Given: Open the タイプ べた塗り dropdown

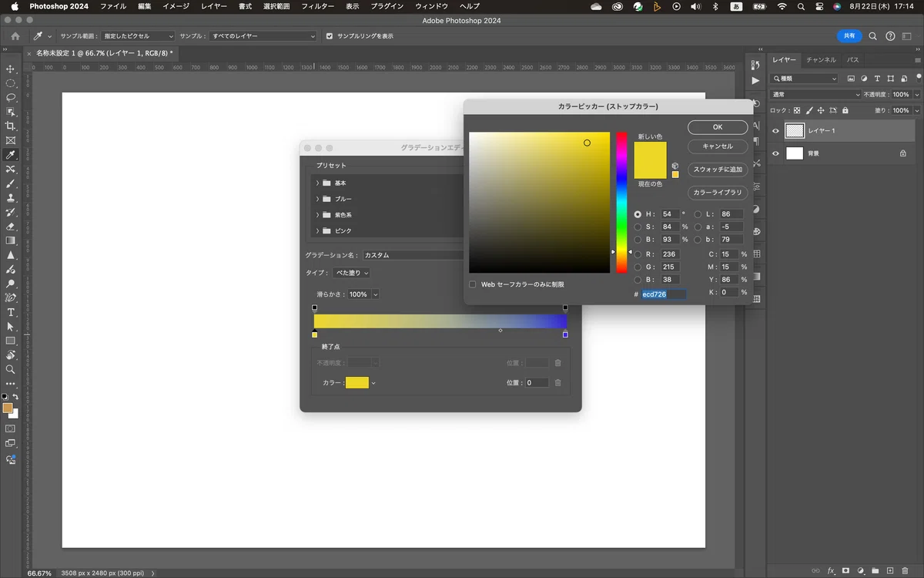Looking at the screenshot, I should (x=351, y=273).
